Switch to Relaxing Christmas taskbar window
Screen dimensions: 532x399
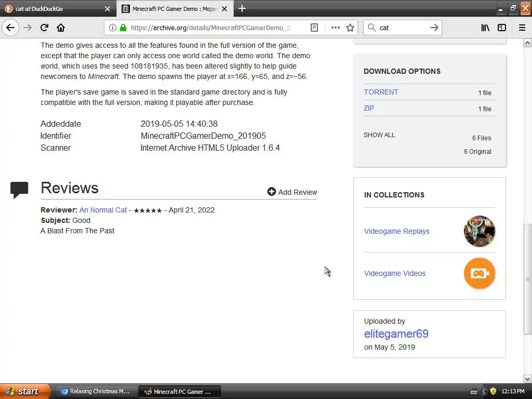click(x=96, y=391)
